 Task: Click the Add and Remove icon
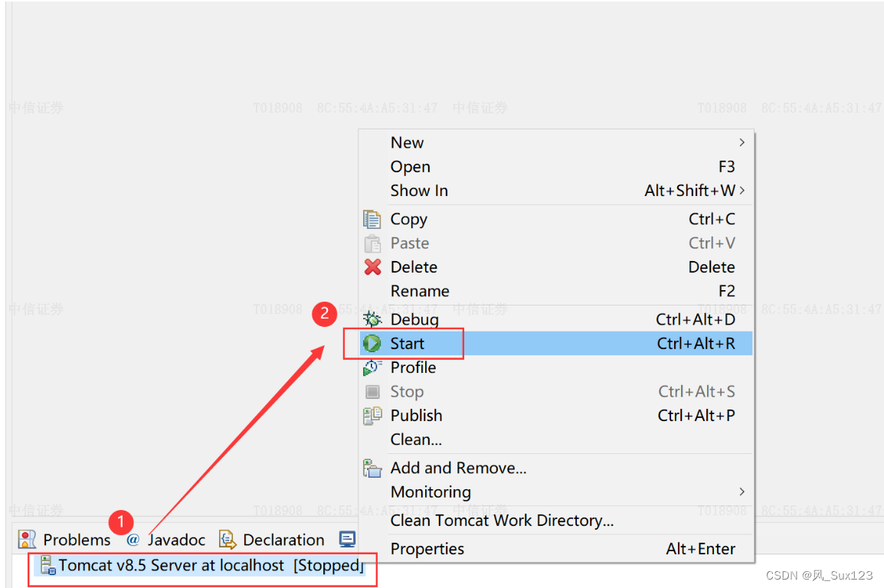pyautogui.click(x=372, y=468)
